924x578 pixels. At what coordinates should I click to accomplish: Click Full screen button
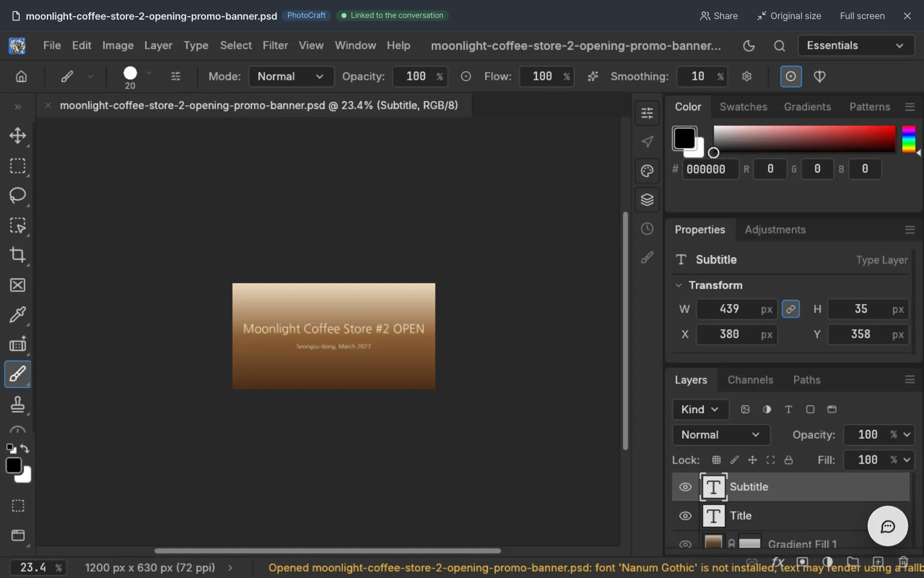point(862,16)
